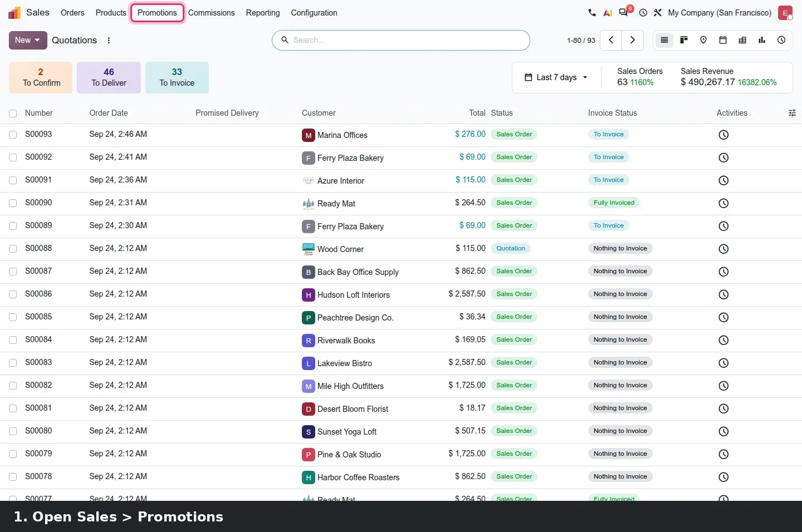Click the quotations search field

(x=401, y=40)
